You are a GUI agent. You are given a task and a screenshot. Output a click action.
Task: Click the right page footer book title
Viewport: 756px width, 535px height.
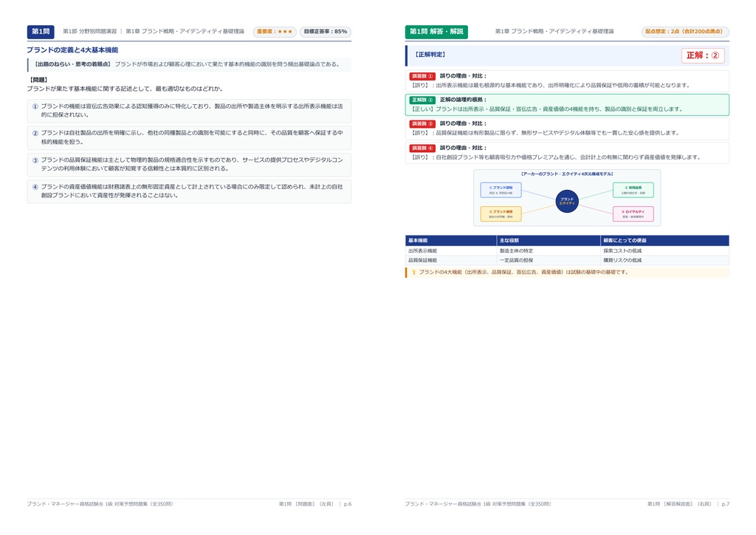pos(478,504)
